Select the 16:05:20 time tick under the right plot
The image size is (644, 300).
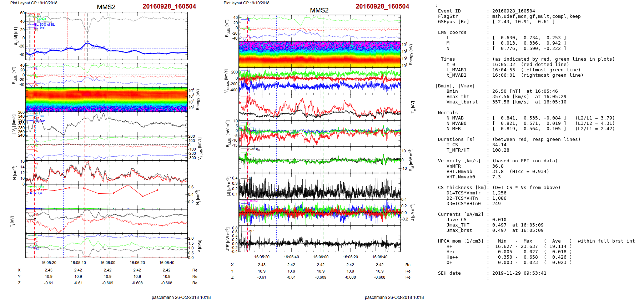point(262,257)
